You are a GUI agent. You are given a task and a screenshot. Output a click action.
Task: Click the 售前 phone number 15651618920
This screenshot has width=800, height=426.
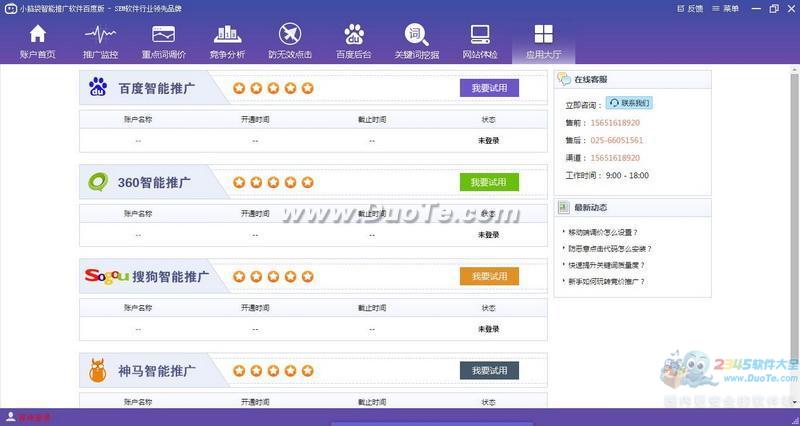point(615,122)
